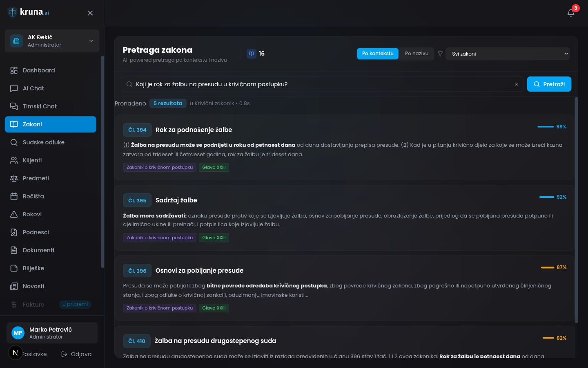
Task: Navigate to Sudske odluke
Action: (43, 142)
